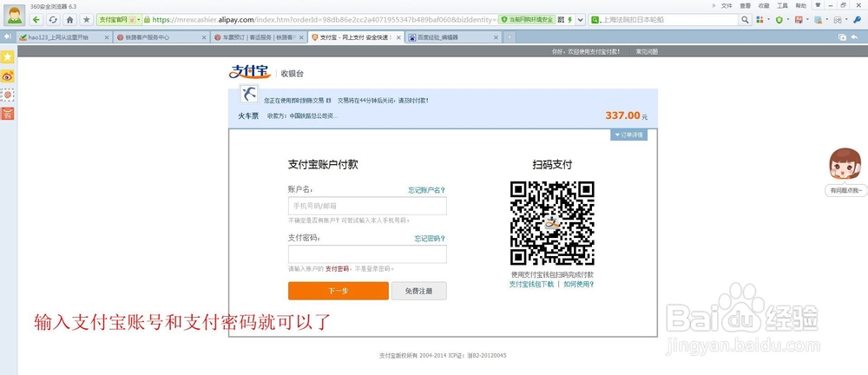
Task: Click the green padlock security icon
Action: click(x=148, y=20)
